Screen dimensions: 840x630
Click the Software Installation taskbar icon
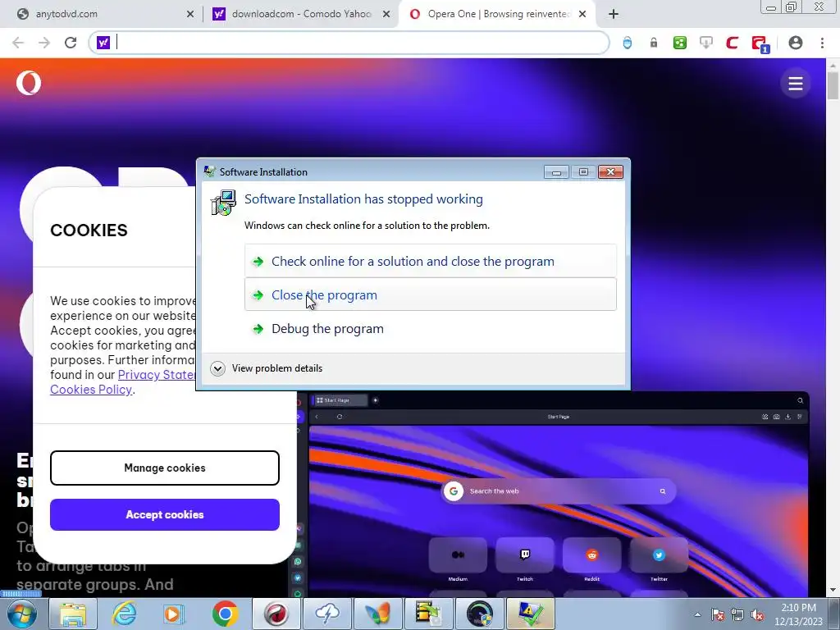[x=531, y=614]
